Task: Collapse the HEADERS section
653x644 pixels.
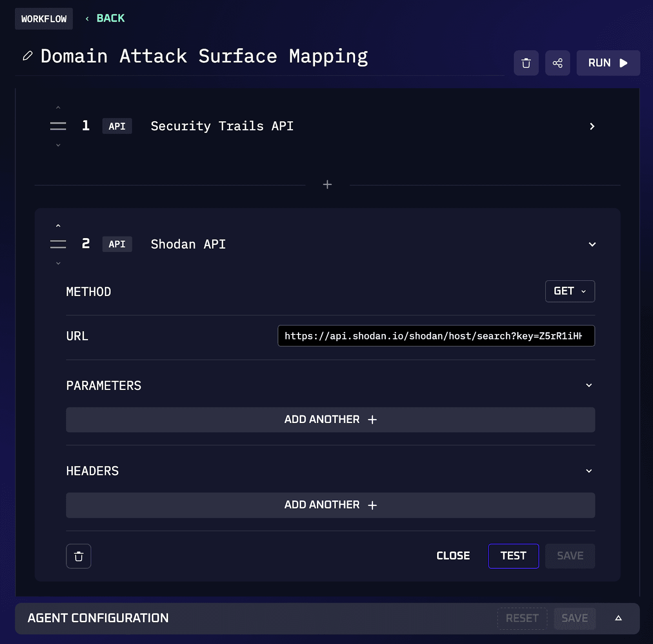Action: [x=589, y=471]
